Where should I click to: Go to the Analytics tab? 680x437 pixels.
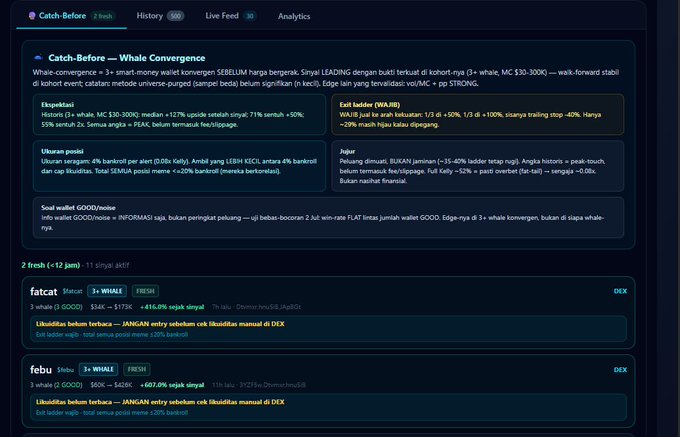click(x=294, y=16)
